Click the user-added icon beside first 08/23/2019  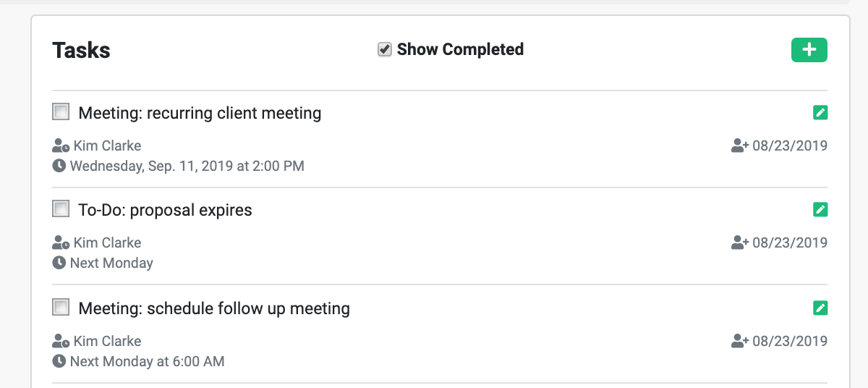(740, 145)
